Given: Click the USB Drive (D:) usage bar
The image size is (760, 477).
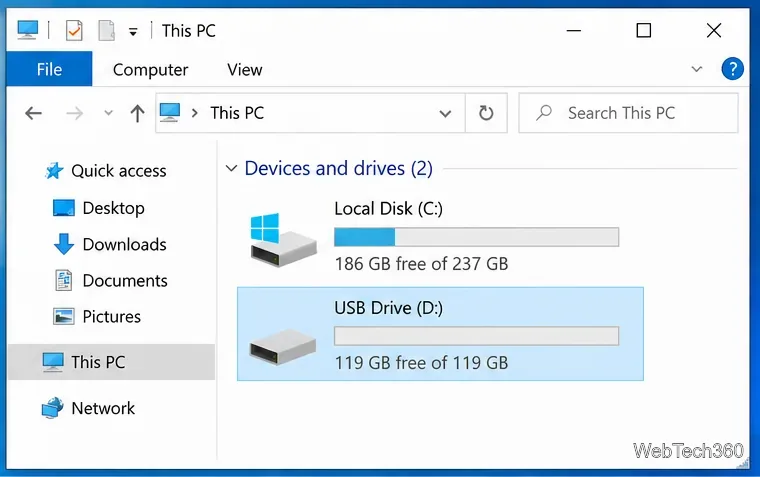Looking at the screenshot, I should pos(476,336).
